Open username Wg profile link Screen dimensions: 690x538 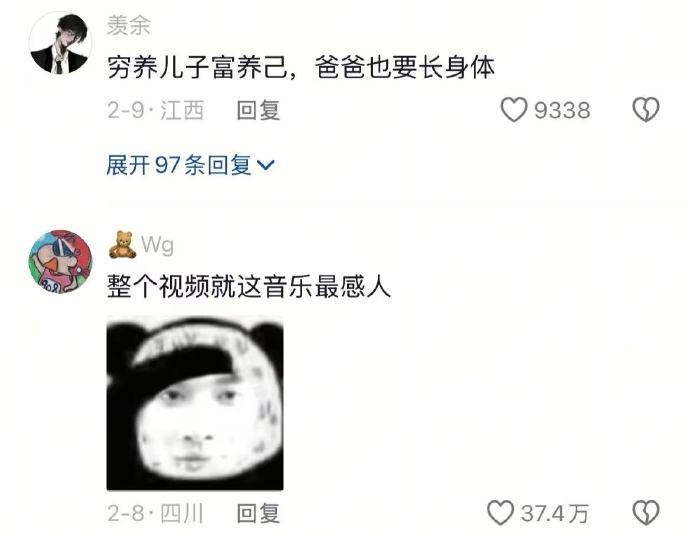pyautogui.click(x=158, y=245)
